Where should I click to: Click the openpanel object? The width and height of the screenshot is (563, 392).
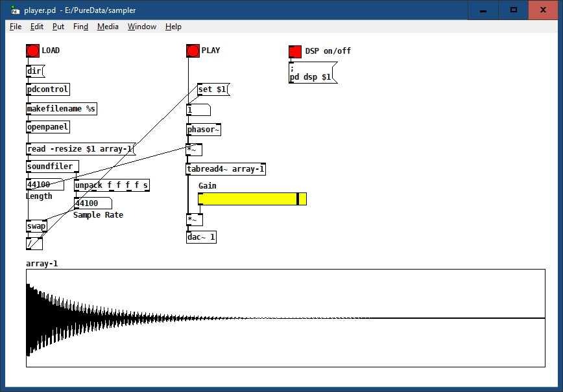48,127
